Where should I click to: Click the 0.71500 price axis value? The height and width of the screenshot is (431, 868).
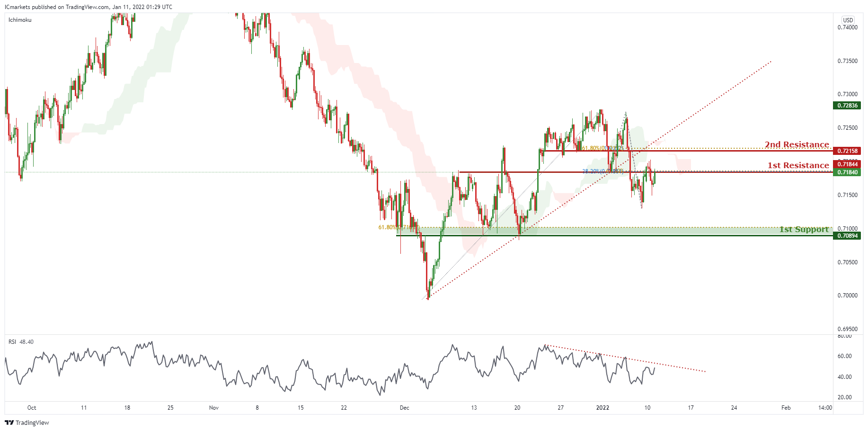[847, 195]
